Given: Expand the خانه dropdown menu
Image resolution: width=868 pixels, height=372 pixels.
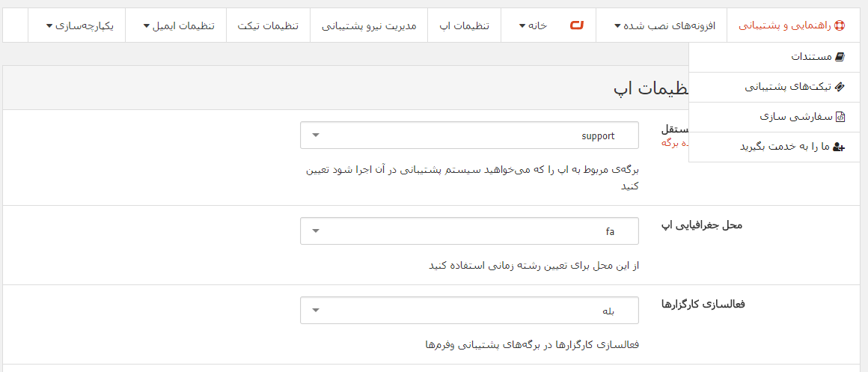Looking at the screenshot, I should (533, 25).
